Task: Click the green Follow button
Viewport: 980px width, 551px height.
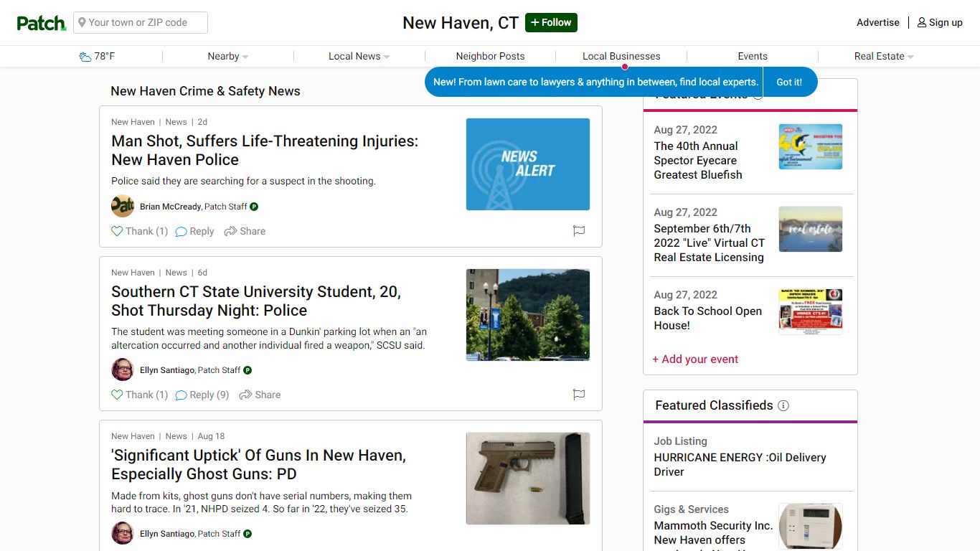Action: click(551, 22)
